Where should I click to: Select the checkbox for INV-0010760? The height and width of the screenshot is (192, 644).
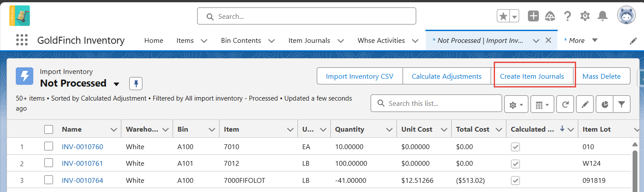[49, 147]
